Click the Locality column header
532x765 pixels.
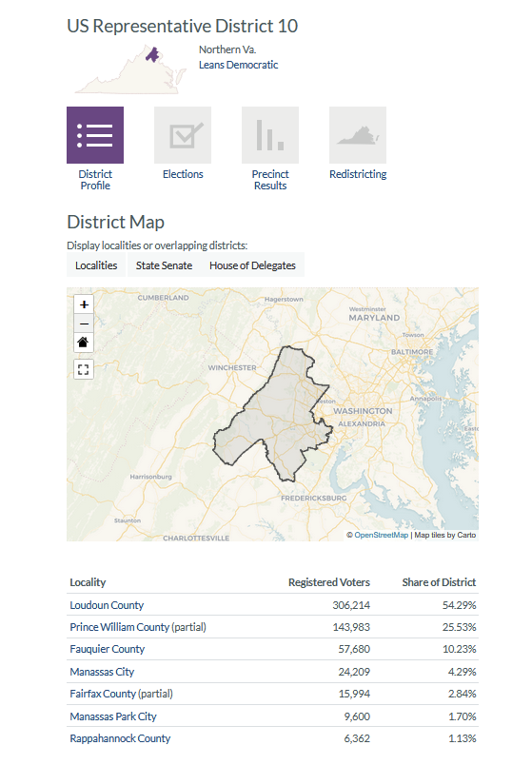click(88, 582)
